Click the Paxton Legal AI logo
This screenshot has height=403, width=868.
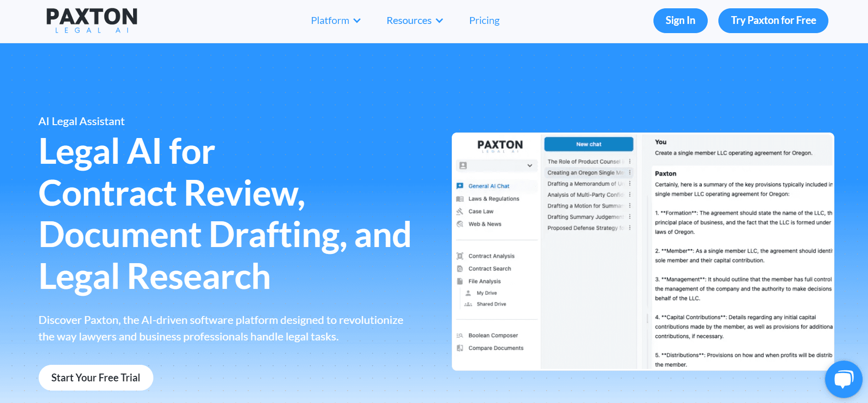92,21
